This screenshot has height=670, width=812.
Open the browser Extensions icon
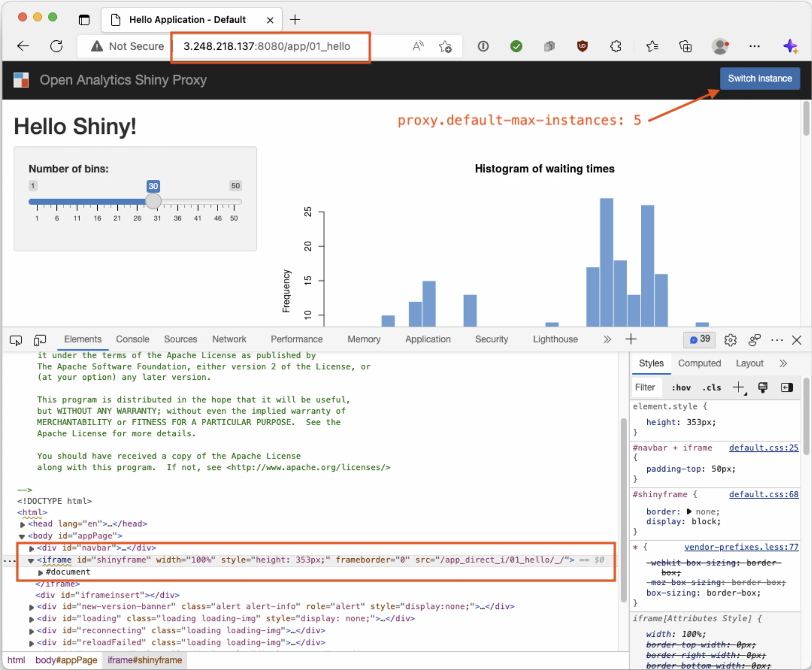tap(616, 46)
